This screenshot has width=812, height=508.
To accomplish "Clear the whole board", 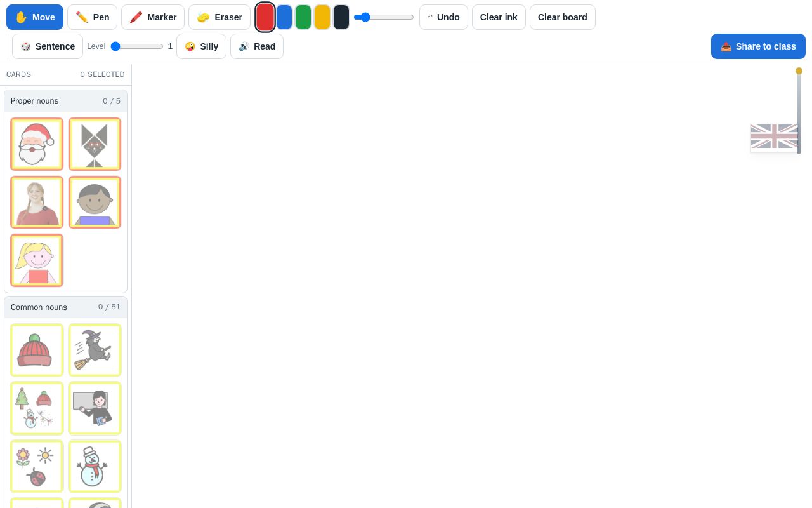I will coord(563,17).
